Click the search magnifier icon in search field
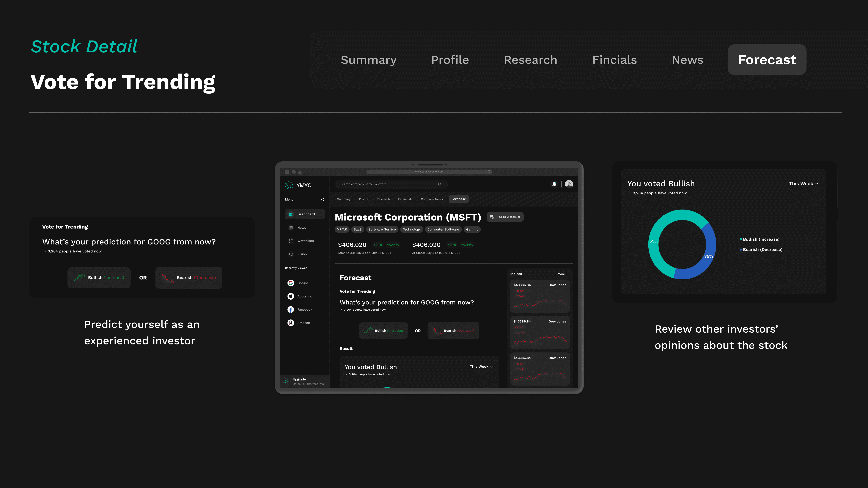 (439, 184)
